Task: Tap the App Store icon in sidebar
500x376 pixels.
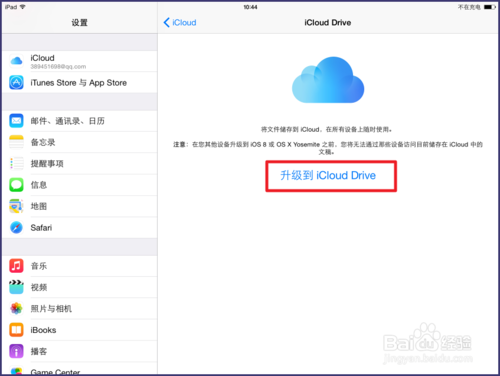Action: 16,82
